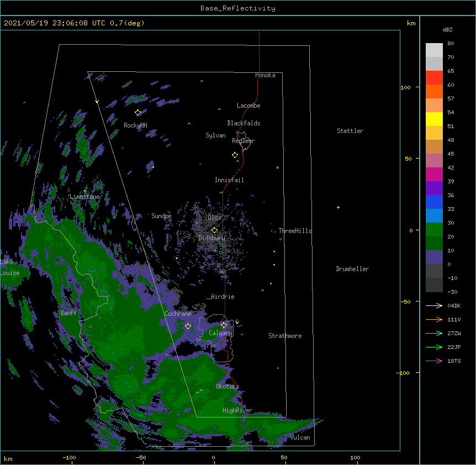Screen dimensions: 476x465
Task: Select the green 22JP arrow legend entry
Action: [434, 347]
